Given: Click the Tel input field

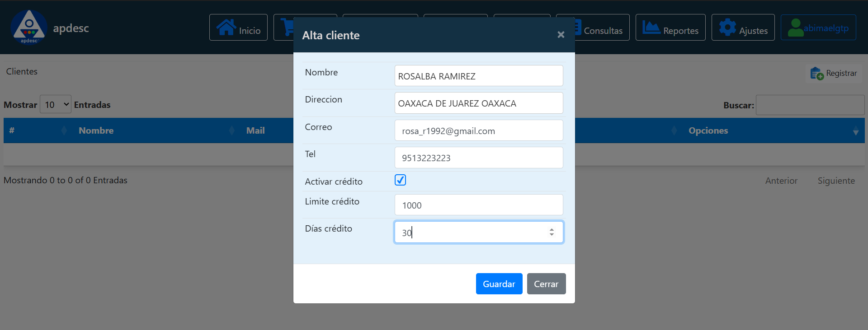Looking at the screenshot, I should [479, 158].
